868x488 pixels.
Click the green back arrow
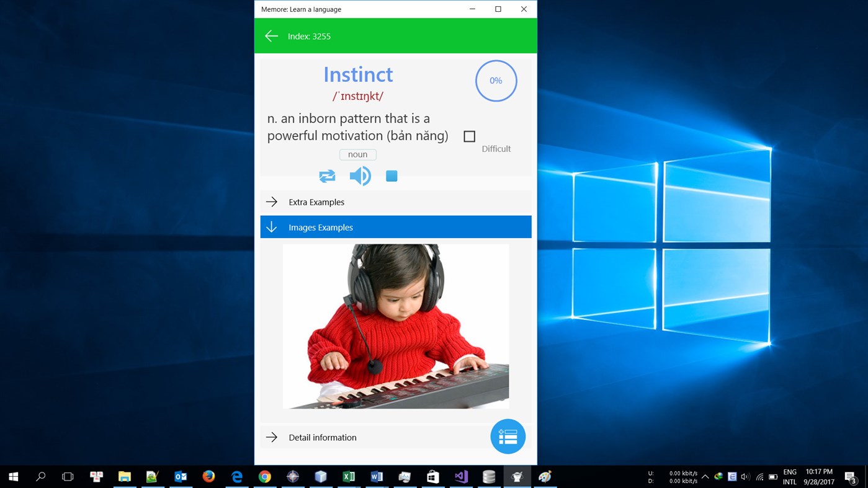coord(271,35)
